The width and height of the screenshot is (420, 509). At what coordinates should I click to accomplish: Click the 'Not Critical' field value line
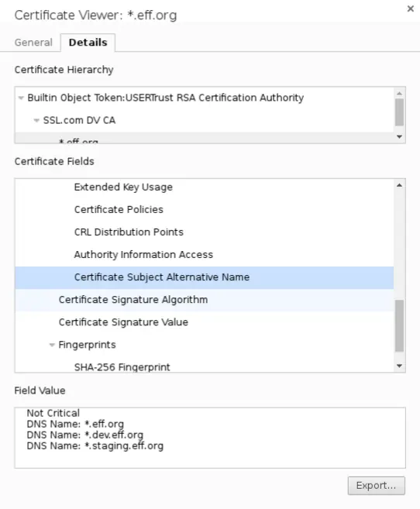53,413
